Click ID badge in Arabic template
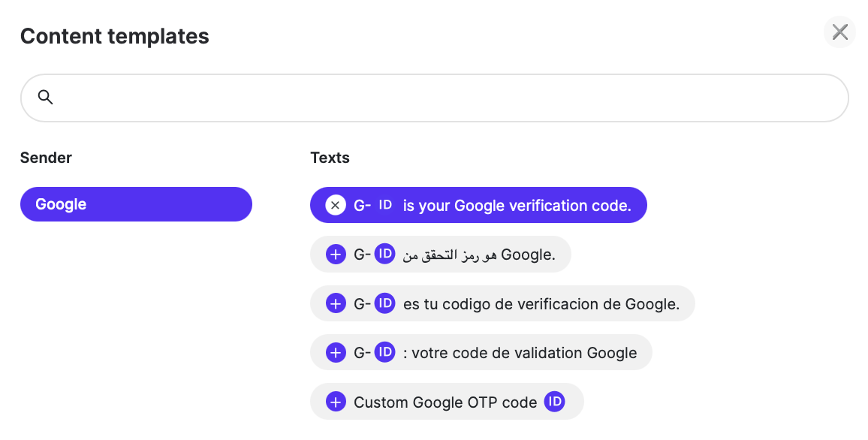 point(384,255)
